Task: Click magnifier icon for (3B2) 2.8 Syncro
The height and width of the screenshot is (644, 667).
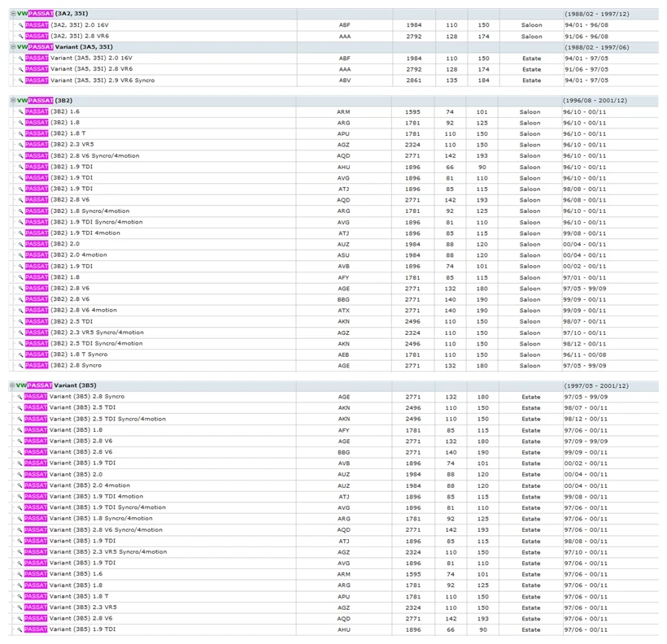Action: [20, 366]
